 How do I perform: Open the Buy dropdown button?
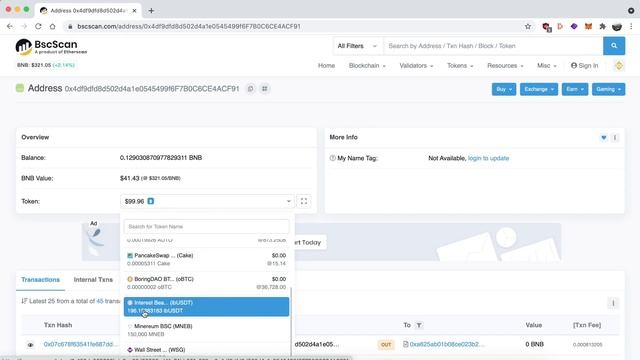(x=504, y=89)
